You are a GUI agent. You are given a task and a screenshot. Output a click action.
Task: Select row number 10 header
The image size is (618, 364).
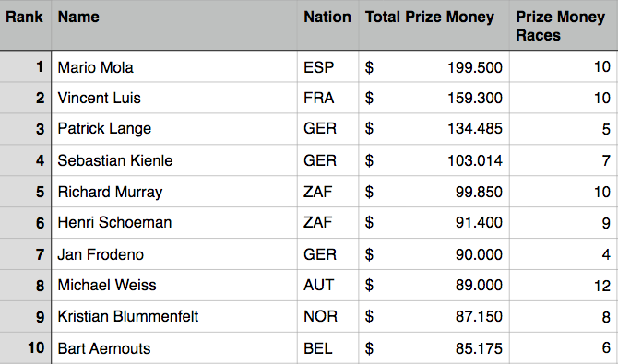[25, 348]
